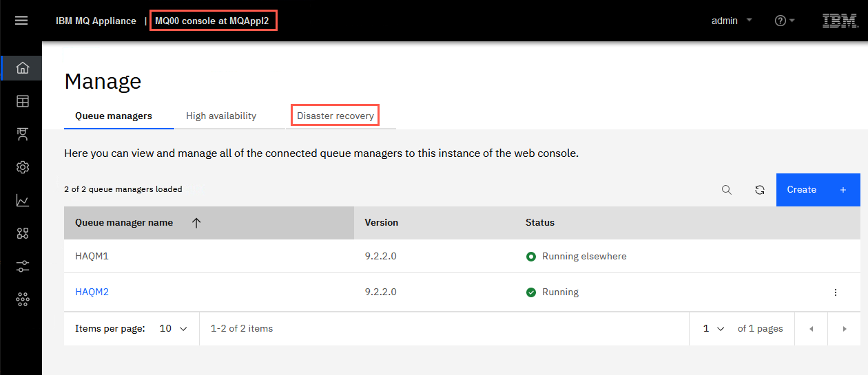The height and width of the screenshot is (375, 868).
Task: Click version 9.2.2.0 in HAQM1 row
Action: click(x=380, y=256)
